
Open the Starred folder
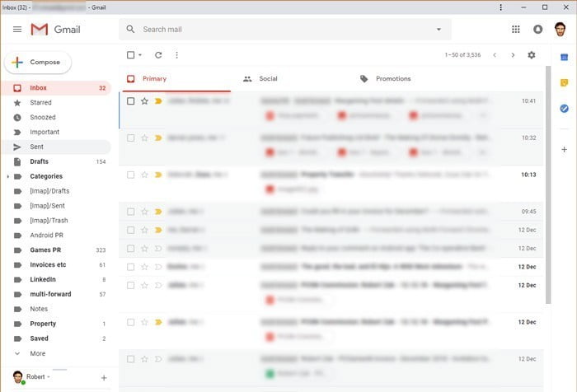pos(56,103)
